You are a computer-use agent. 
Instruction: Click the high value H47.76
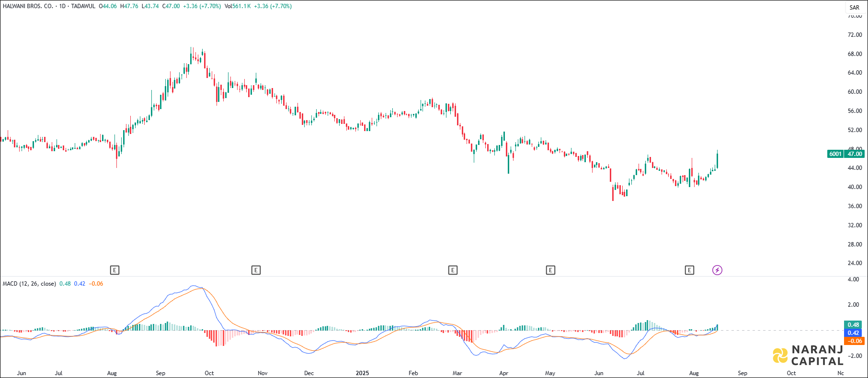[129, 6]
